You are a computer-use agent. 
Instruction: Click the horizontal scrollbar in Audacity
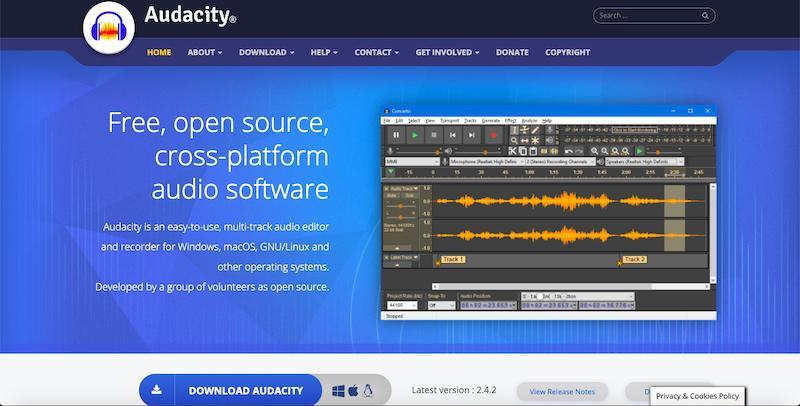(571, 287)
